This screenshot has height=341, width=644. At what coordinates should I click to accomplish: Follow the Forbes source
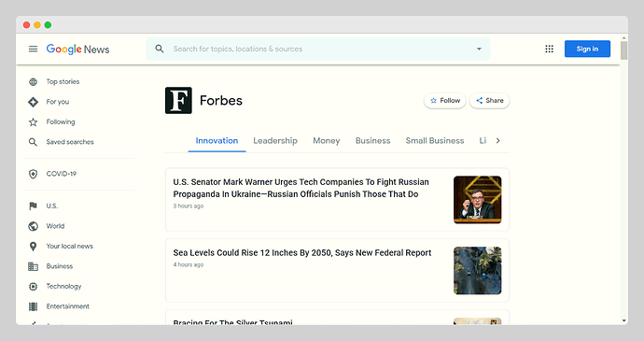pyautogui.click(x=445, y=100)
